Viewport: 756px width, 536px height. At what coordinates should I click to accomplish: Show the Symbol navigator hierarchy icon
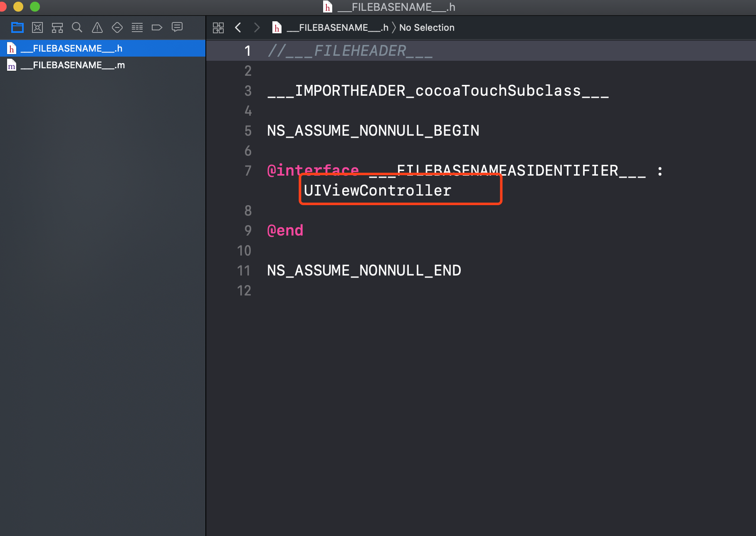tap(57, 27)
